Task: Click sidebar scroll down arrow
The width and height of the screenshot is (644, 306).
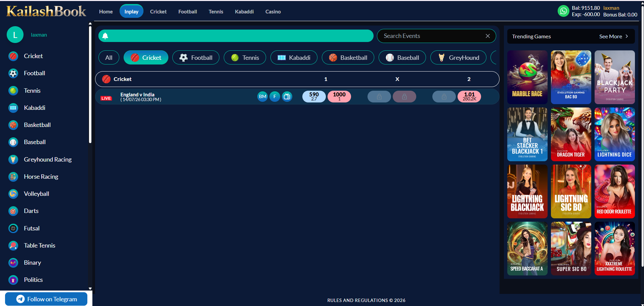Action: coord(90,288)
